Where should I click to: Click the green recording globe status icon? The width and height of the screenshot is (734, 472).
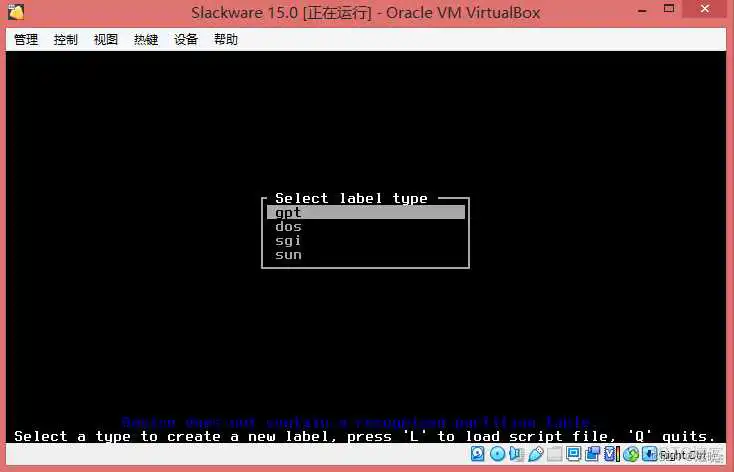click(631, 454)
